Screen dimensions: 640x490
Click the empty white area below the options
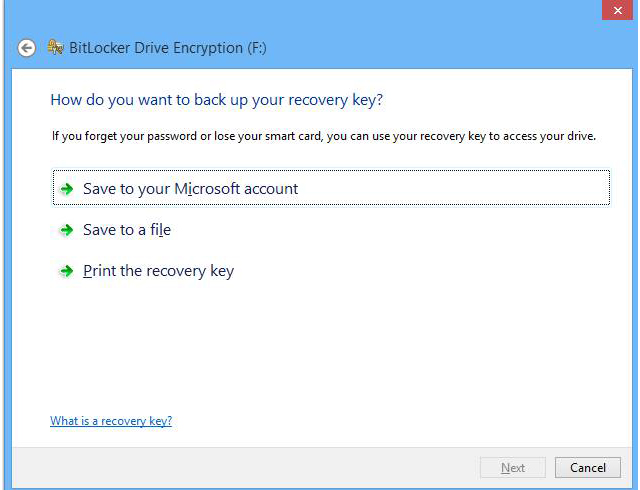[330, 350]
